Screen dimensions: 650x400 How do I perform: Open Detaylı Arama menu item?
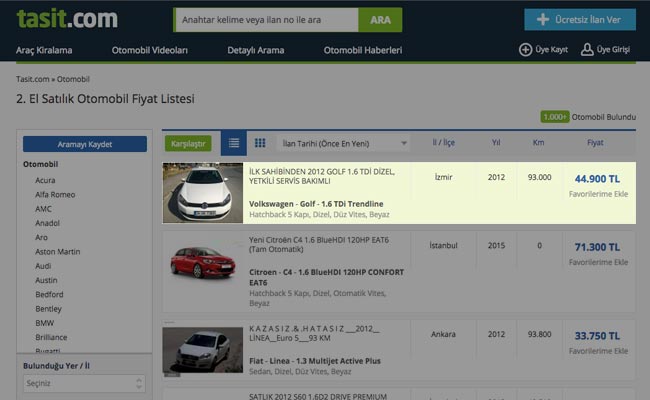256,50
